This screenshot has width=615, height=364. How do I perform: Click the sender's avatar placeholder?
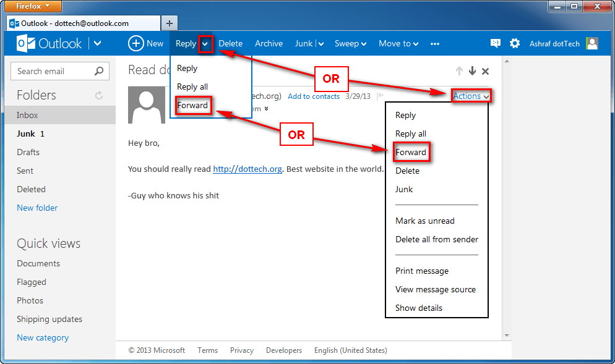(146, 104)
